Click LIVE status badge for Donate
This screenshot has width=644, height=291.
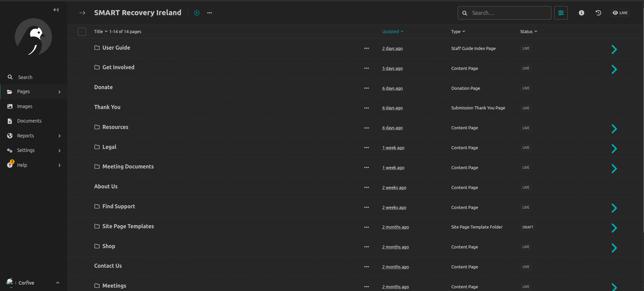tap(526, 88)
